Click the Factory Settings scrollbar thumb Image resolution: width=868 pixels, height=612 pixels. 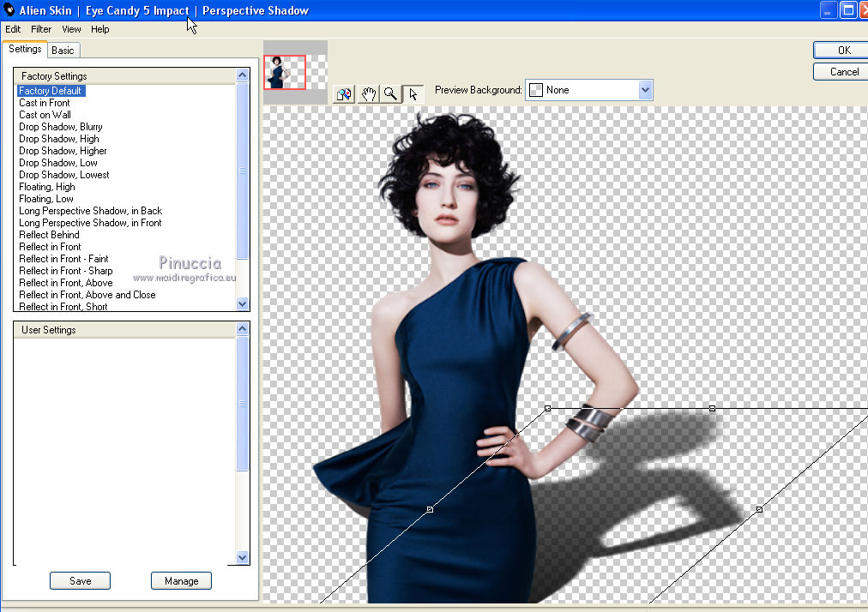point(242,171)
